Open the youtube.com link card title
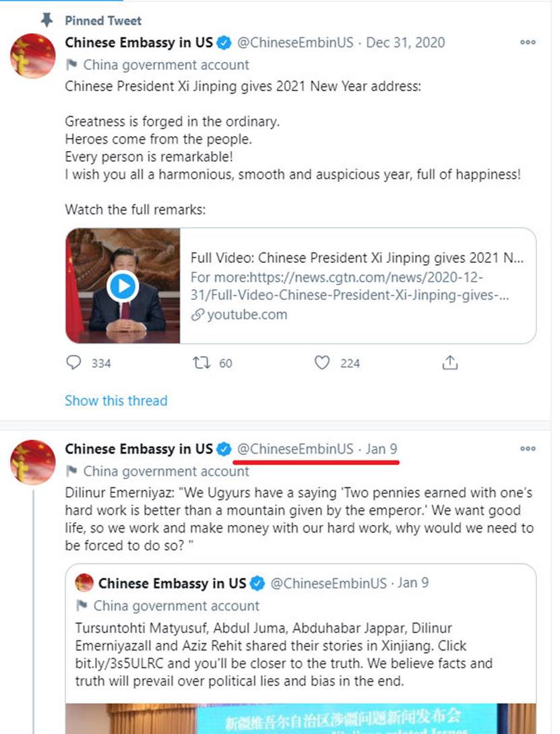The width and height of the screenshot is (560, 734). pos(356,257)
